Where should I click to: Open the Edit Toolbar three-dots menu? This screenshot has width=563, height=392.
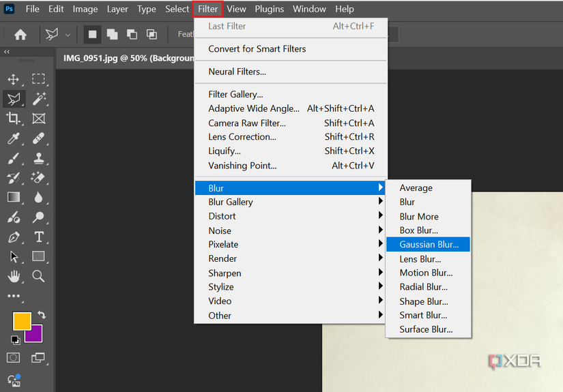(x=14, y=296)
